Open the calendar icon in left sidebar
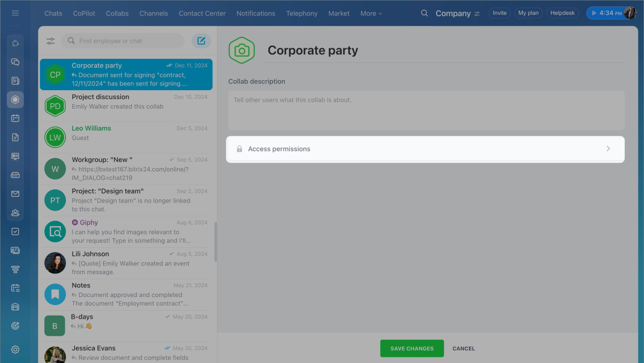 point(15,118)
